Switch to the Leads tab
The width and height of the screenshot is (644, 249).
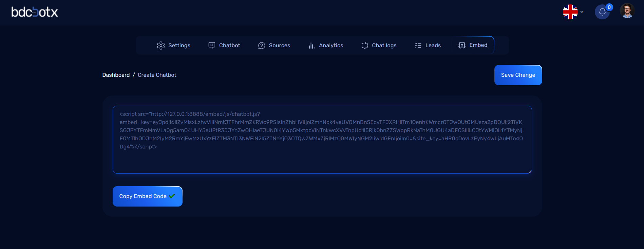[428, 46]
